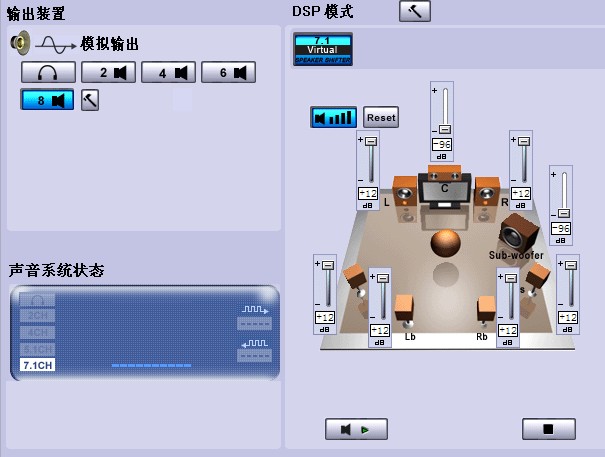The image size is (605, 457).
Task: Switch output to 2 speakers
Action: pyautogui.click(x=108, y=72)
